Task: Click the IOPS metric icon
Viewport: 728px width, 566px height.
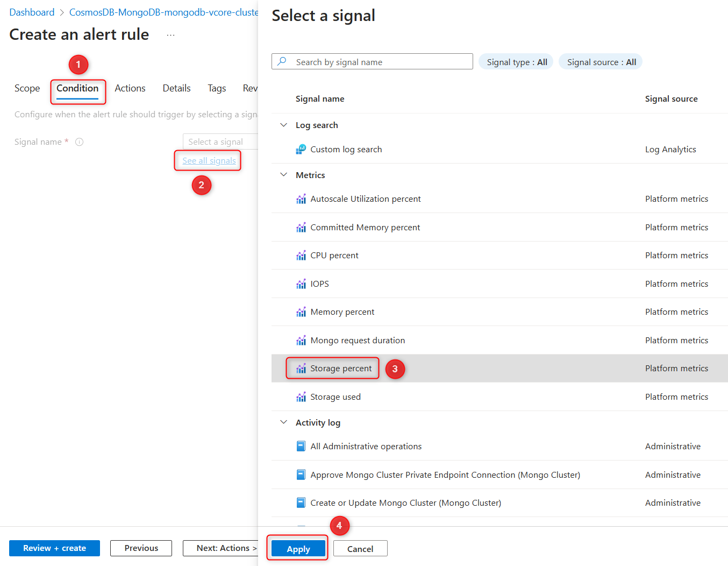Action: pyautogui.click(x=301, y=284)
